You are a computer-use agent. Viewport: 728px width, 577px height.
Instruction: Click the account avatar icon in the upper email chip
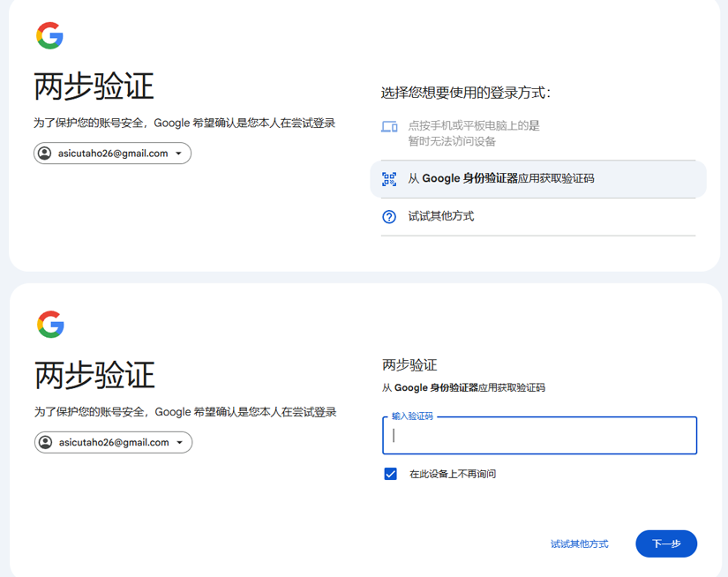pos(45,154)
